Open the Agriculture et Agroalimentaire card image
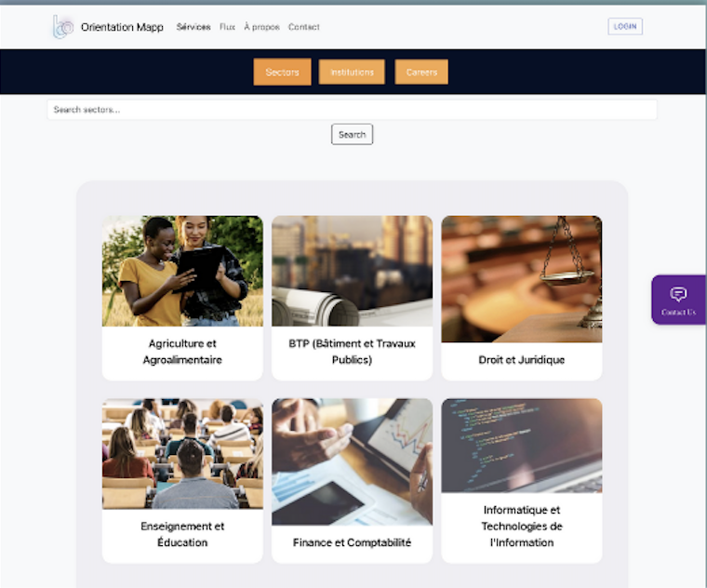The height and width of the screenshot is (588, 707). coord(182,271)
